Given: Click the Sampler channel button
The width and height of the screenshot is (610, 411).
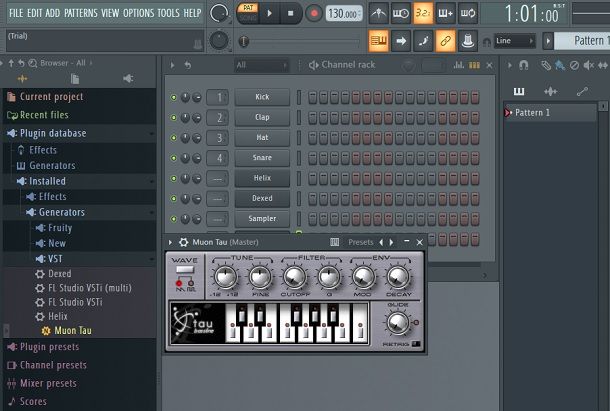Looking at the screenshot, I should tap(262, 218).
